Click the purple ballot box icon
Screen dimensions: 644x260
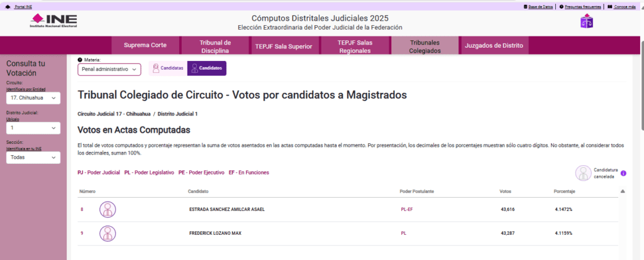[586, 21]
